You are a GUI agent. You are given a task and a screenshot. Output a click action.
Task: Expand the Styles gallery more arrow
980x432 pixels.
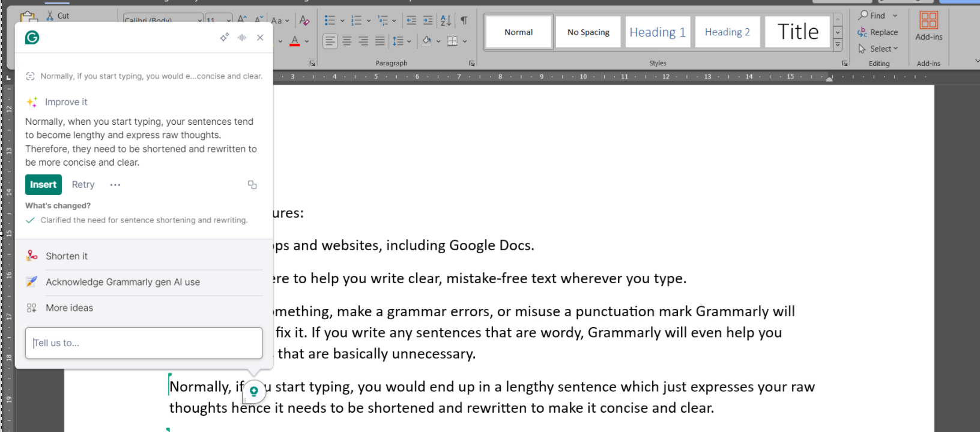pyautogui.click(x=838, y=44)
